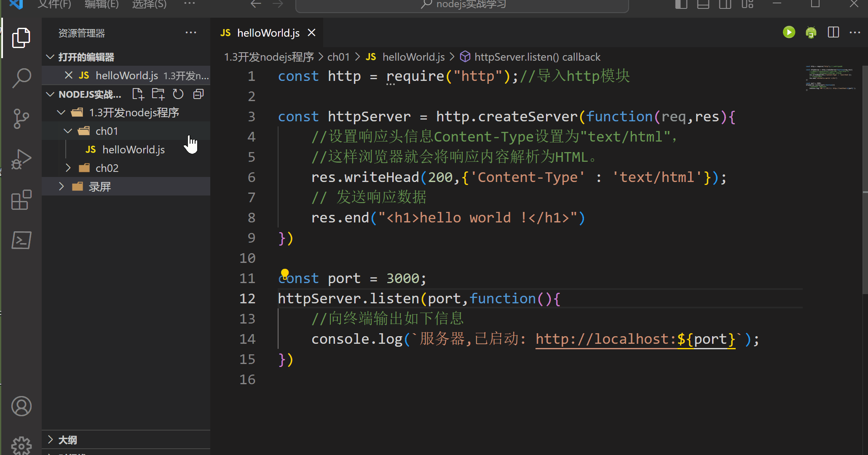Open the Split Editor icon
Screen dimensions: 868x455
click(x=833, y=32)
